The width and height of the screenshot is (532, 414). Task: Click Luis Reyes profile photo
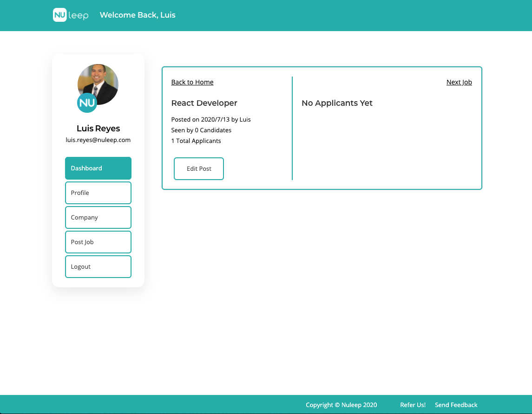click(98, 84)
